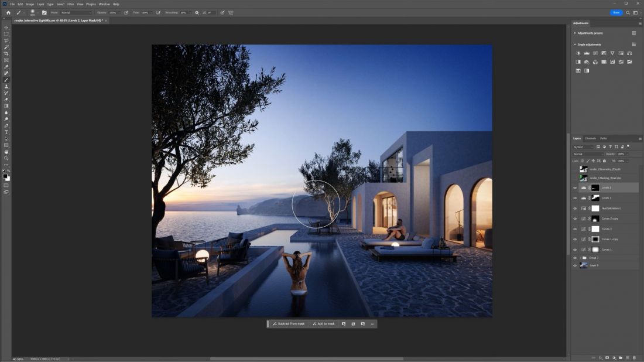
Task: Open brush settings gear in options bar
Action: 197,13
